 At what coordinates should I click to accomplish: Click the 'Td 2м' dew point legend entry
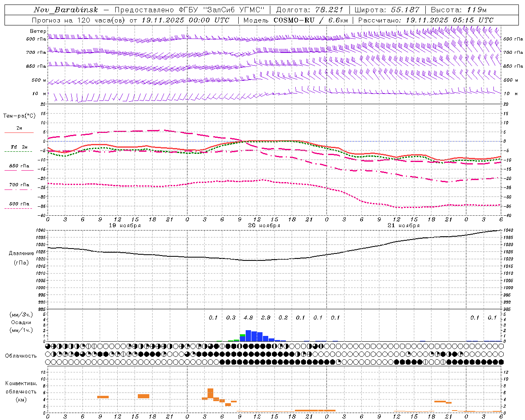click(x=19, y=147)
